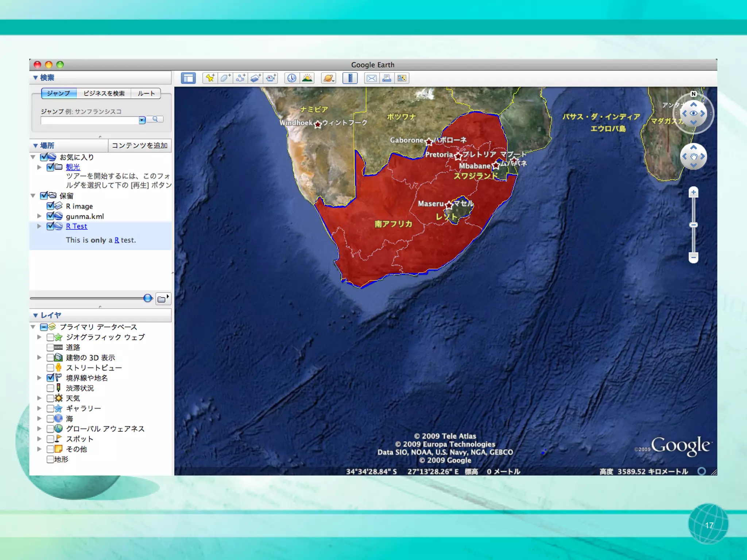Click the Add Path toolbar icon
Viewport: 747px width, 560px height.
pos(240,78)
